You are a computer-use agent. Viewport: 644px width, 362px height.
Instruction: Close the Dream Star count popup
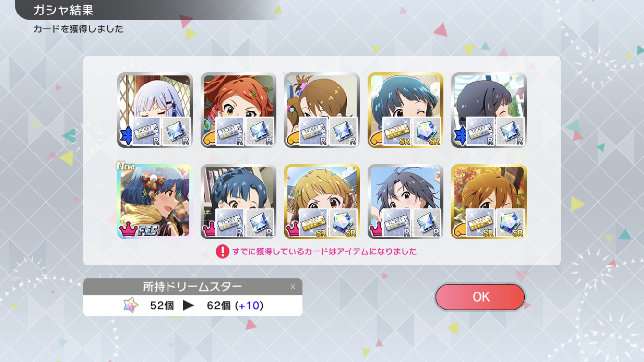pos(293,287)
